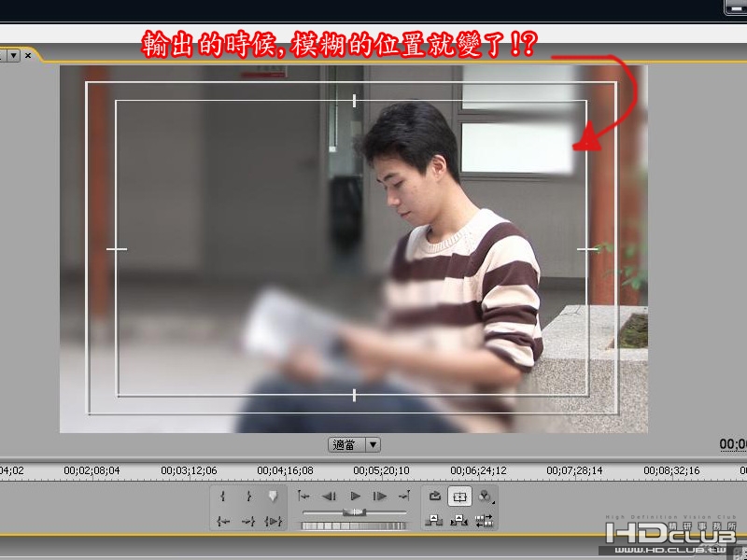This screenshot has height=560, width=747.
Task: Click timecode 00;03;12;06 on the ruler
Action: coord(190,470)
